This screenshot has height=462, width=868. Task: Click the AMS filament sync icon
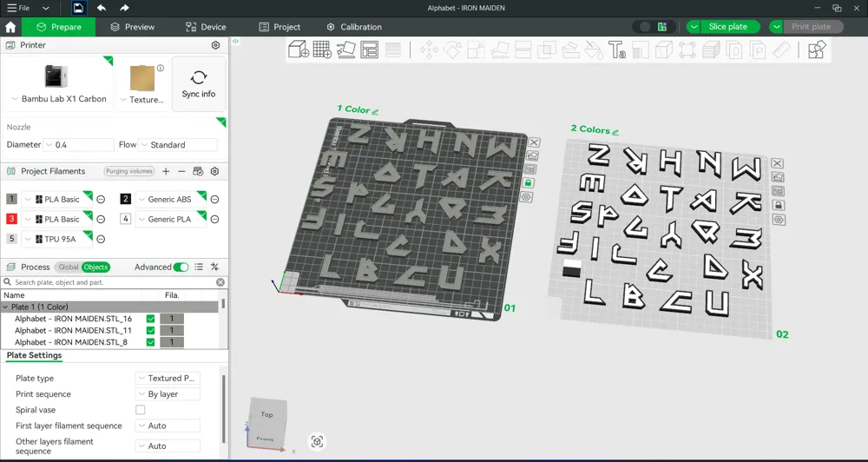coord(198,172)
